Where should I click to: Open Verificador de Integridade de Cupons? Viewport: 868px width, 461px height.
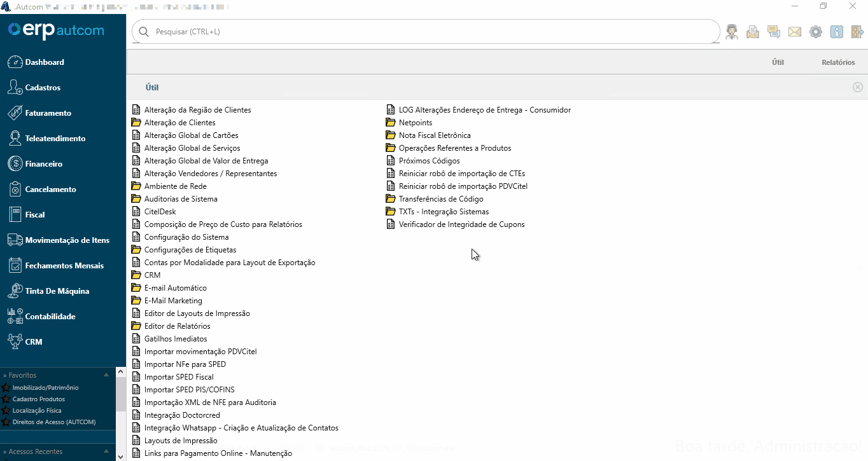(x=461, y=224)
